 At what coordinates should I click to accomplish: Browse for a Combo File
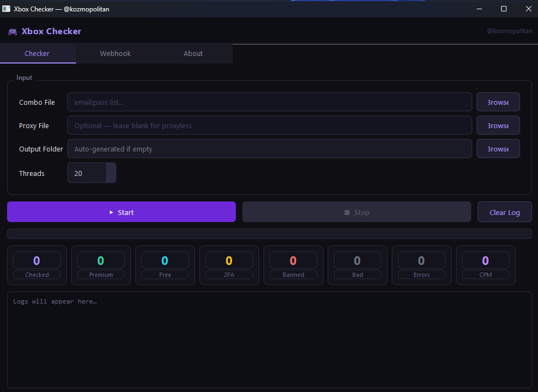[498, 102]
